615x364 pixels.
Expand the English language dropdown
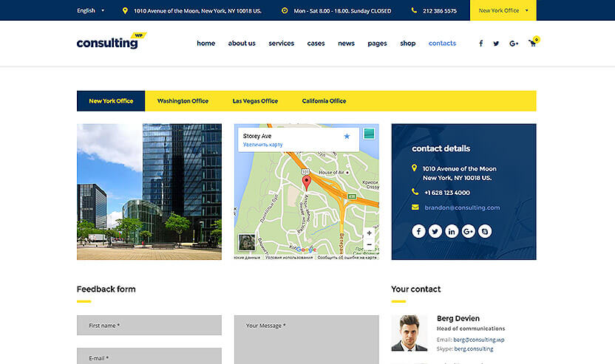click(x=90, y=11)
